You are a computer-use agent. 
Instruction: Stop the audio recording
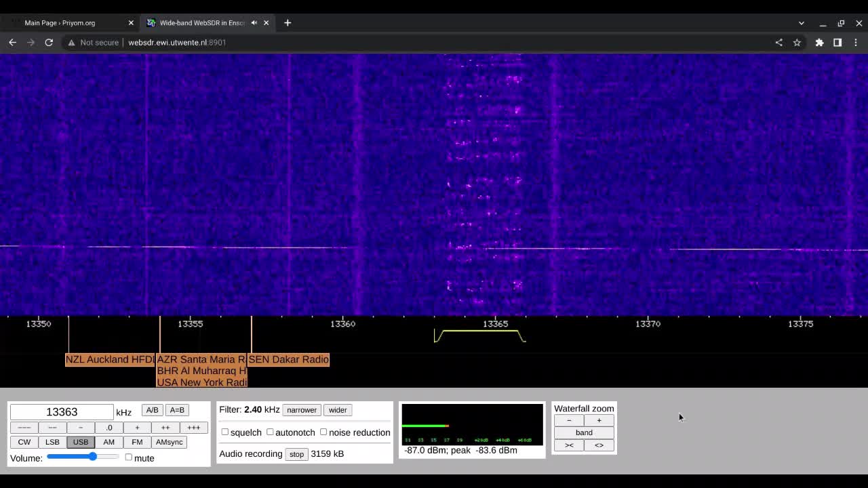(296, 454)
